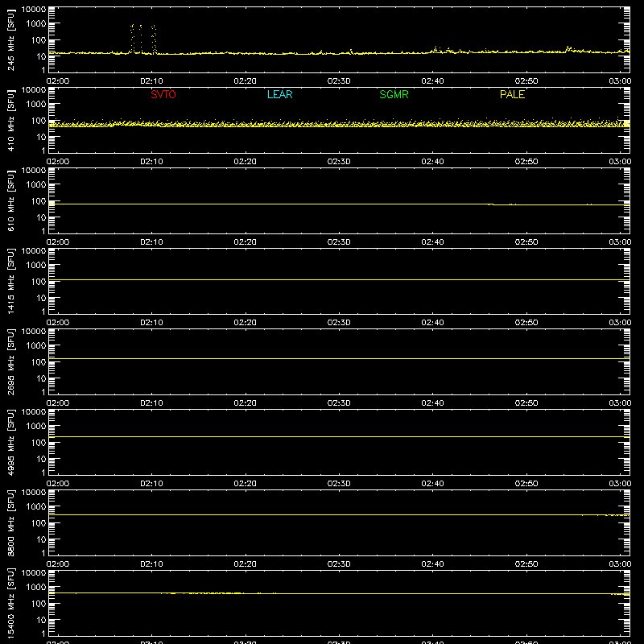Click the 4995 MHz [SFU] axis title
The image size is (644, 644).
coord(10,442)
